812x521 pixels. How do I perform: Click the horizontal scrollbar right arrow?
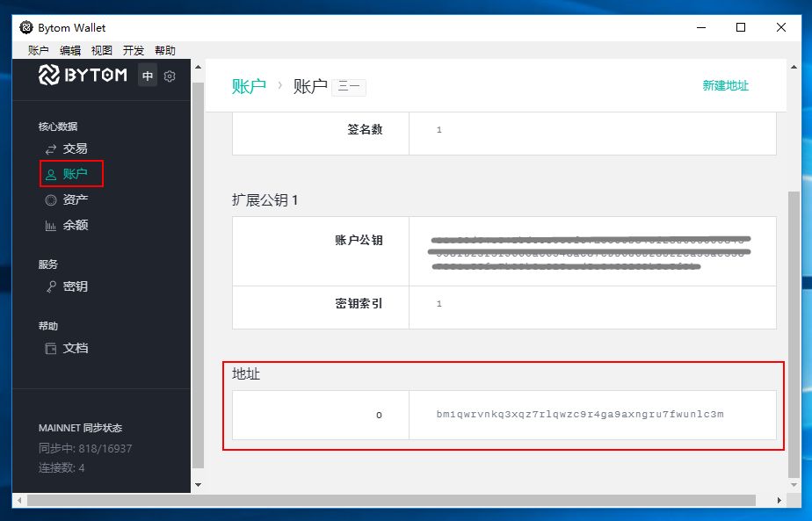[779, 500]
